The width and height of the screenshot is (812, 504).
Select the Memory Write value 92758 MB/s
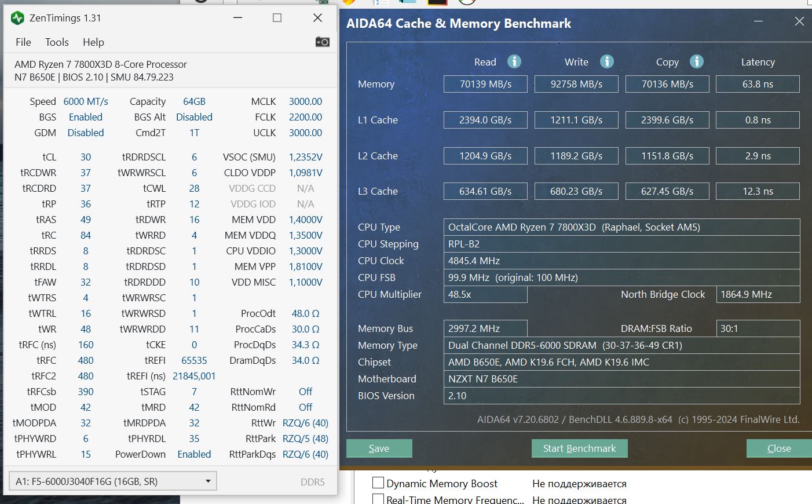(576, 84)
